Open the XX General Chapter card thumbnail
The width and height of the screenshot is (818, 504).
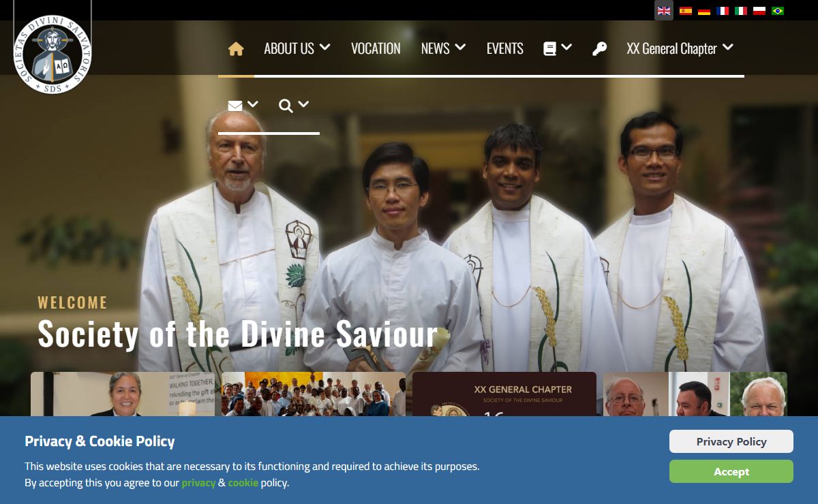pos(504,394)
